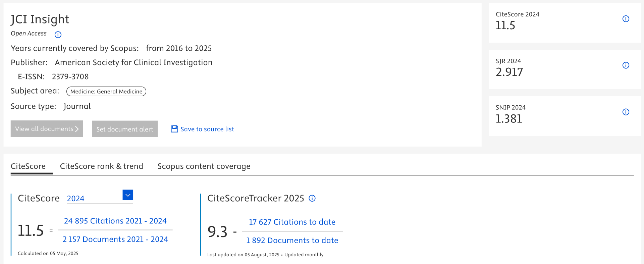Screen dimensions: 644x264
Task: Click the SJR value 2.917
Action: (509, 72)
